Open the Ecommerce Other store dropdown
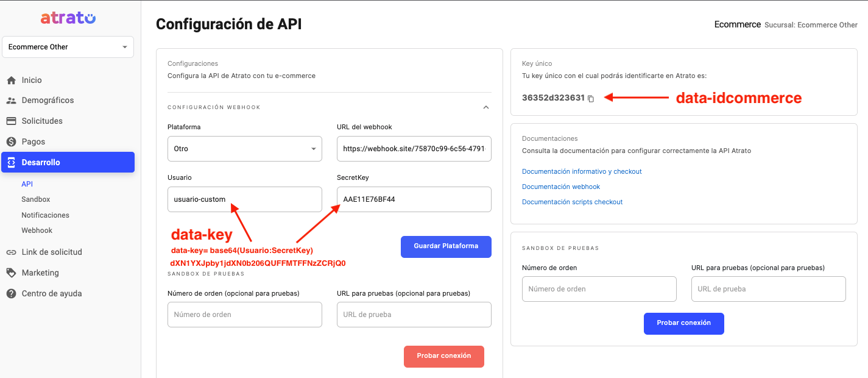Viewport: 868px width, 378px height. [x=68, y=47]
